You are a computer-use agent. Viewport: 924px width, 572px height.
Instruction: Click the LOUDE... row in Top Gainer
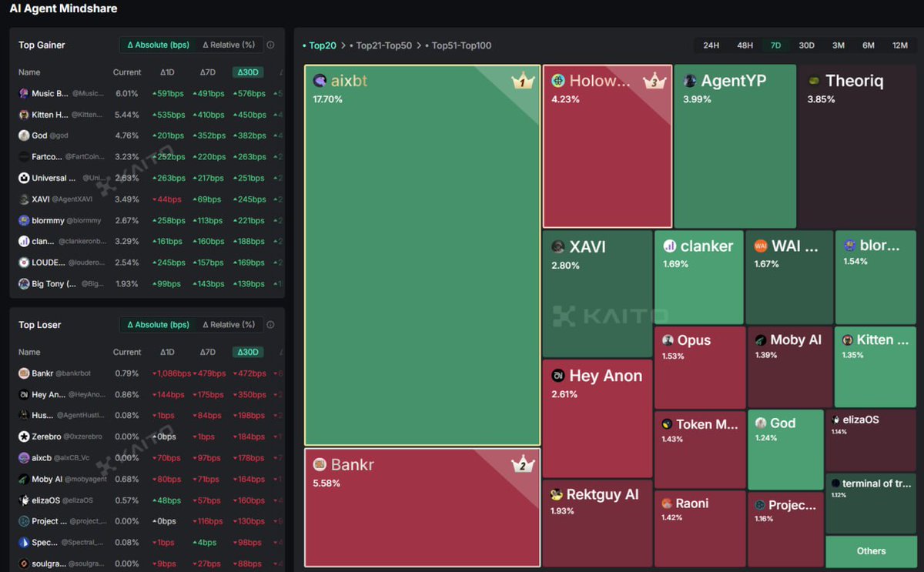(x=147, y=263)
